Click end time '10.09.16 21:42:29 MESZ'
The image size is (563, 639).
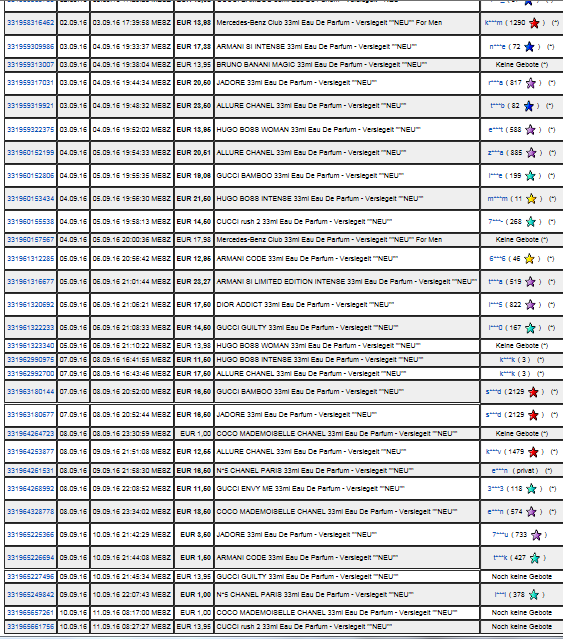point(132,535)
